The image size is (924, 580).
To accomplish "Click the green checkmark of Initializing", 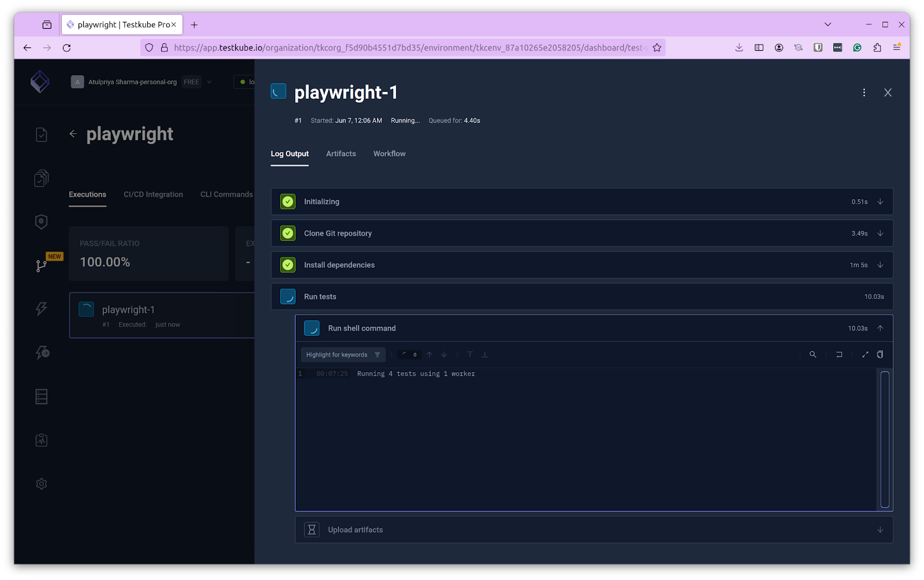I will point(288,201).
